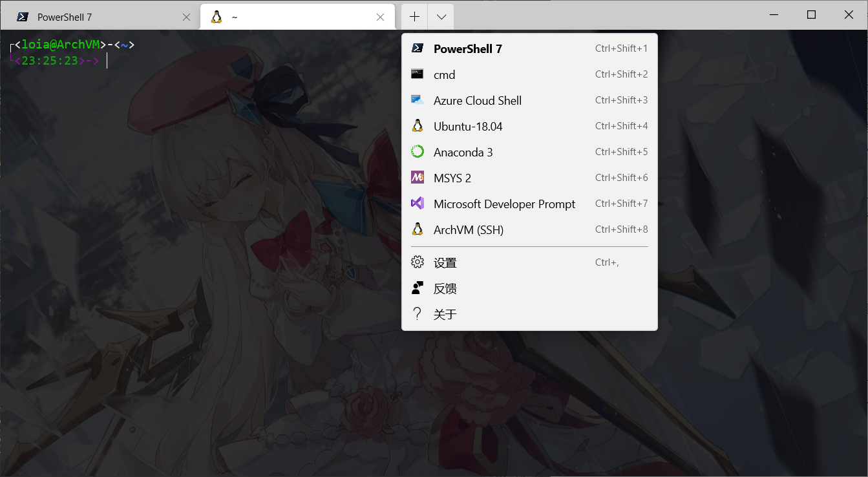
Task: Click the 23:25:23 timestamp in prompt
Action: [50, 61]
